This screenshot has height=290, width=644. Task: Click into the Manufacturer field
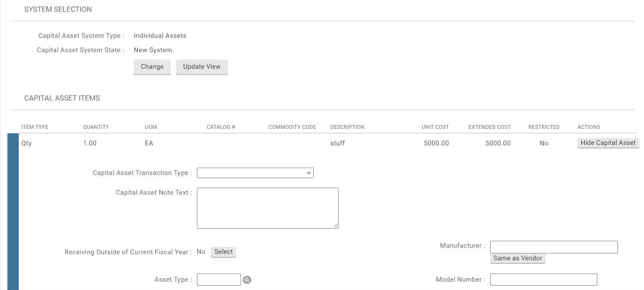(x=554, y=247)
